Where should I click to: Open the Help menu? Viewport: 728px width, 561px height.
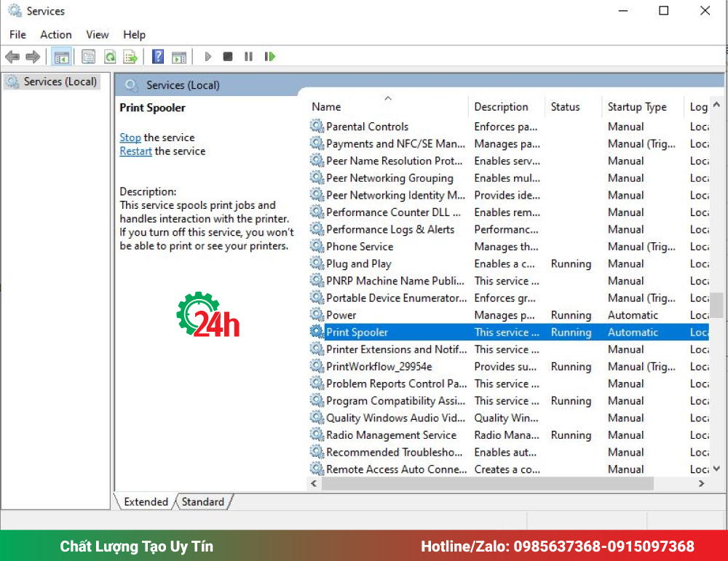pos(134,35)
